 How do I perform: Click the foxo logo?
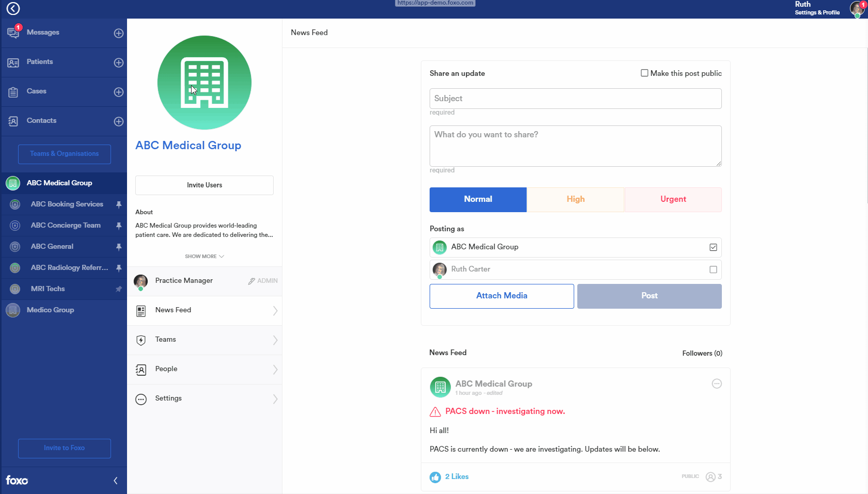coord(17,481)
